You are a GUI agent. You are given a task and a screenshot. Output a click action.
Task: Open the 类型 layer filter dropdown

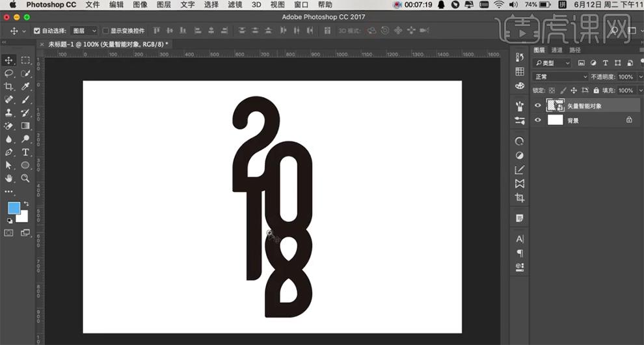click(552, 63)
